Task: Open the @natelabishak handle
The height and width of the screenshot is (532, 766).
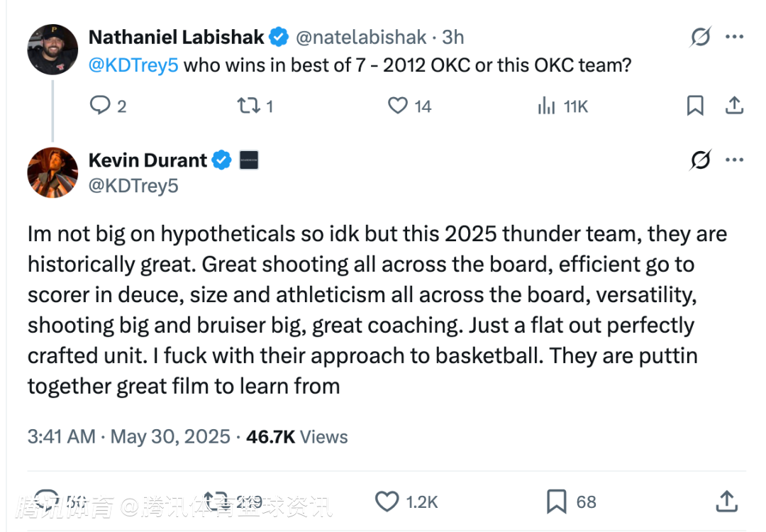Action: pyautogui.click(x=361, y=37)
